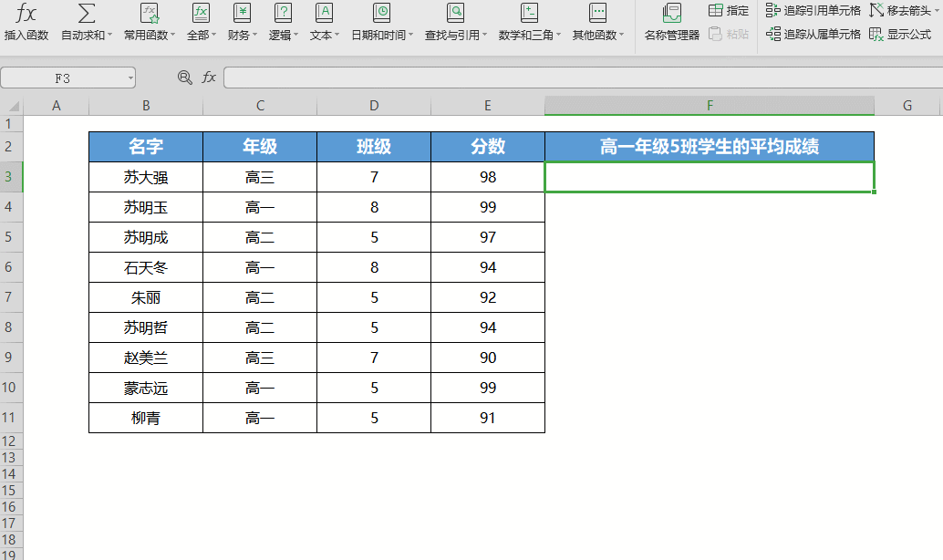Open the Name Manager (名称管理器)
This screenshot has width=943, height=560.
pyautogui.click(x=672, y=14)
